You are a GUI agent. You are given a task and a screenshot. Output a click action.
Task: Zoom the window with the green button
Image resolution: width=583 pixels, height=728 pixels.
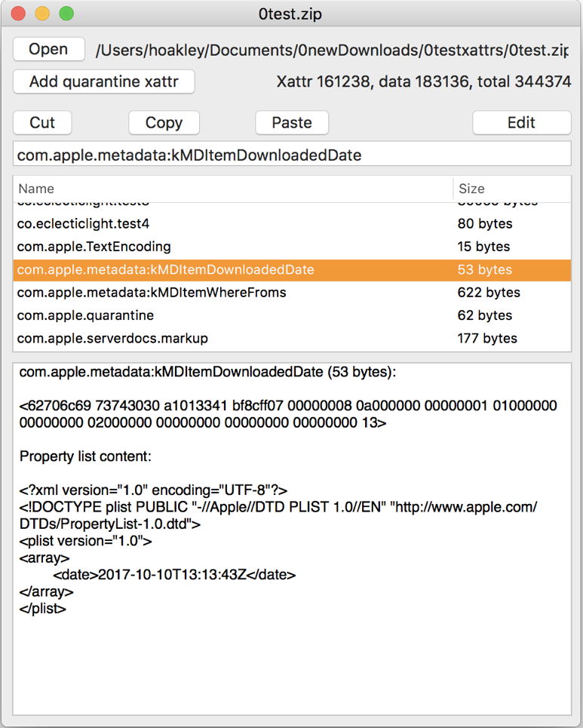point(66,14)
